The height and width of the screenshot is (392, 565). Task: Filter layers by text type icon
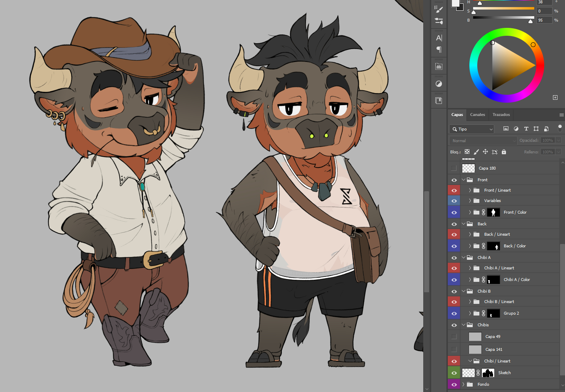(x=526, y=129)
